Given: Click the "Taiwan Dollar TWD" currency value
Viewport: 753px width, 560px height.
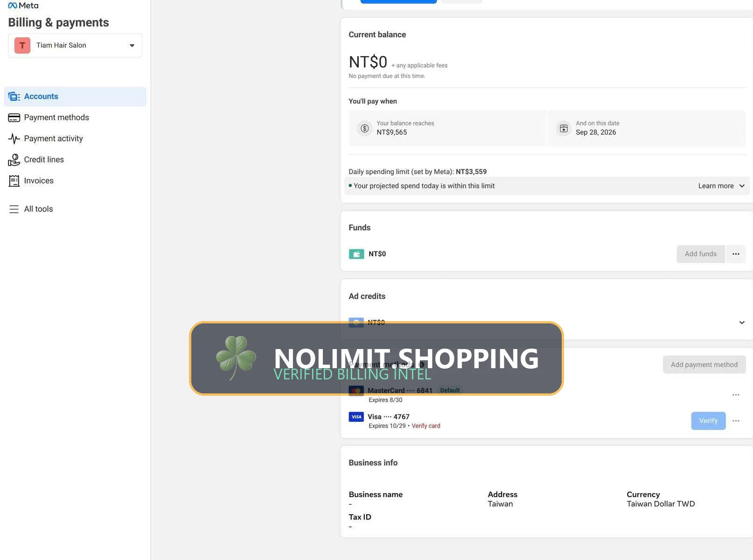Looking at the screenshot, I should [x=661, y=504].
